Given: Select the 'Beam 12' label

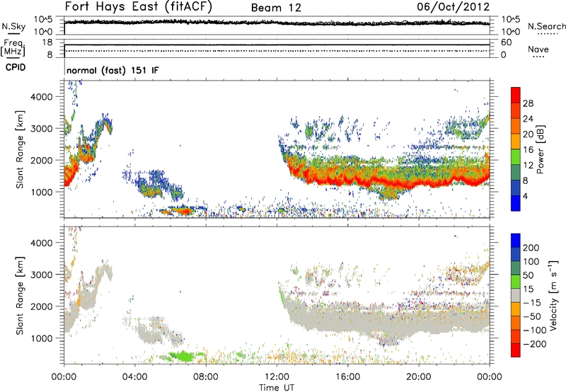Looking at the screenshot, I should 276,8.
